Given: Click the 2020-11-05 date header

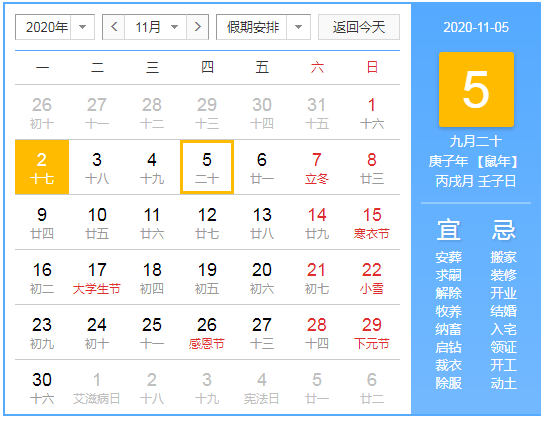Looking at the screenshot, I should point(476,27).
